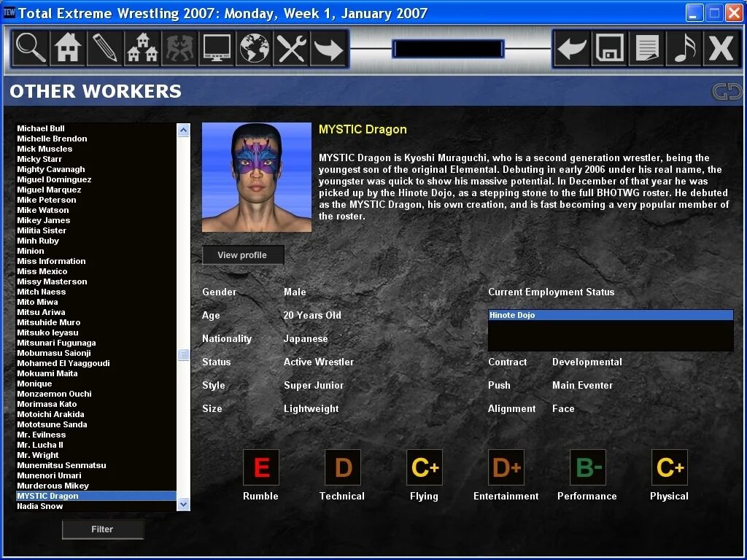This screenshot has height=560, width=747.
Task: Click worker list scroll down arrow
Action: 183,504
